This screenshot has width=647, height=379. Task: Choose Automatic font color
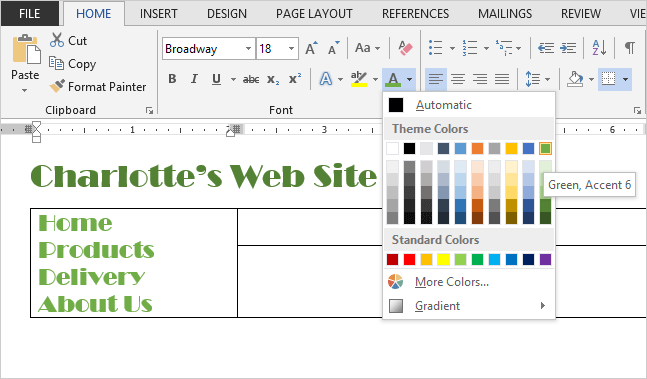coord(469,105)
